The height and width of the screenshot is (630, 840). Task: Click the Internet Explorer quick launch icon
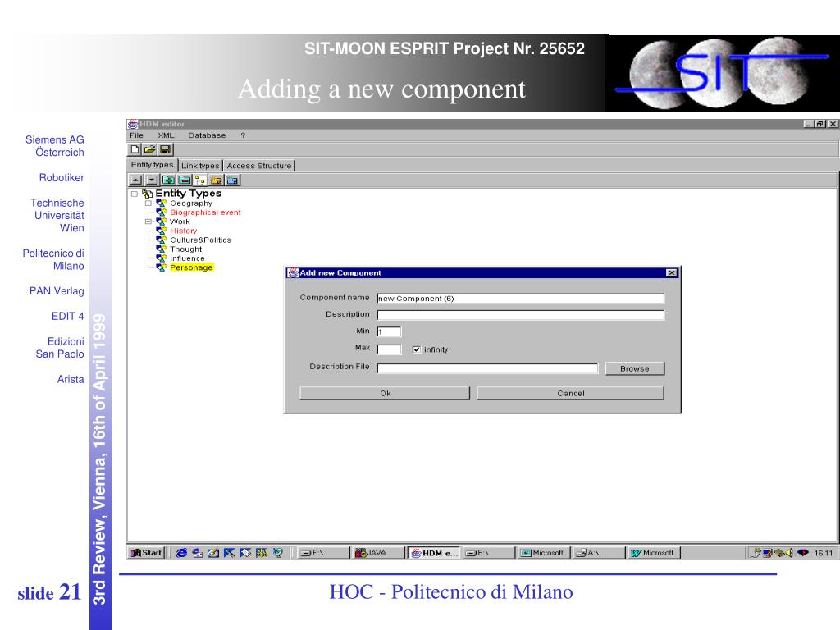point(181,553)
